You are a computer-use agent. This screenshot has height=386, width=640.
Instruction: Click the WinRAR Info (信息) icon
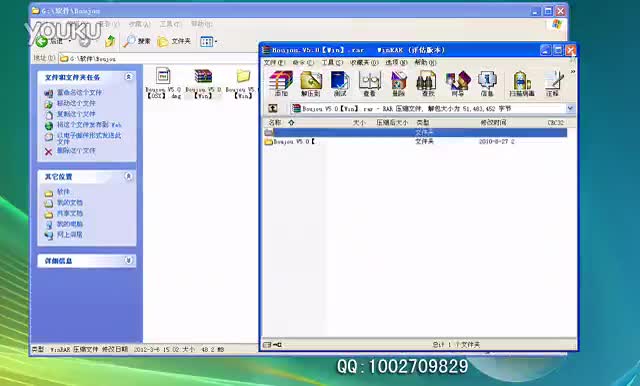click(487, 83)
